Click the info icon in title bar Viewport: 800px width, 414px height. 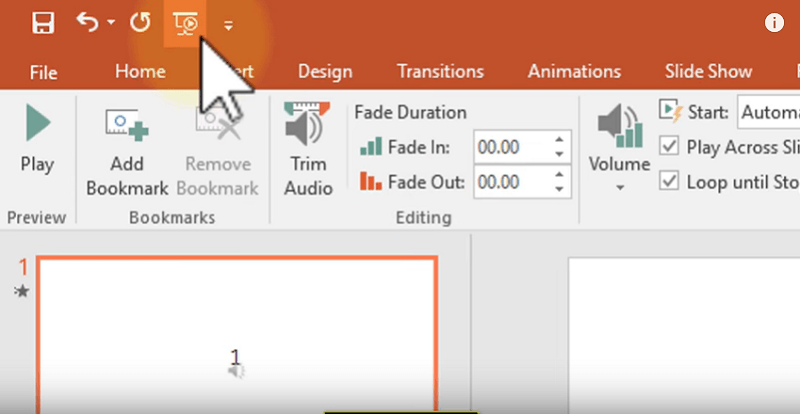click(x=774, y=23)
